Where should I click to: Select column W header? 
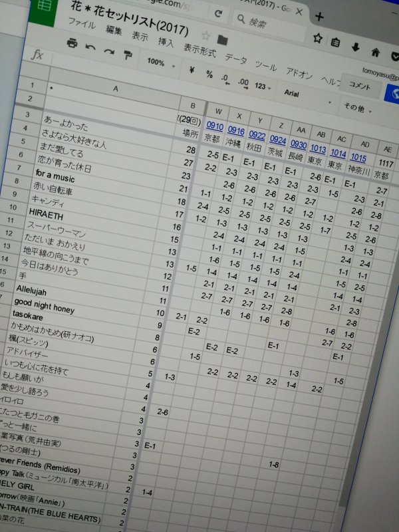pyautogui.click(x=219, y=111)
